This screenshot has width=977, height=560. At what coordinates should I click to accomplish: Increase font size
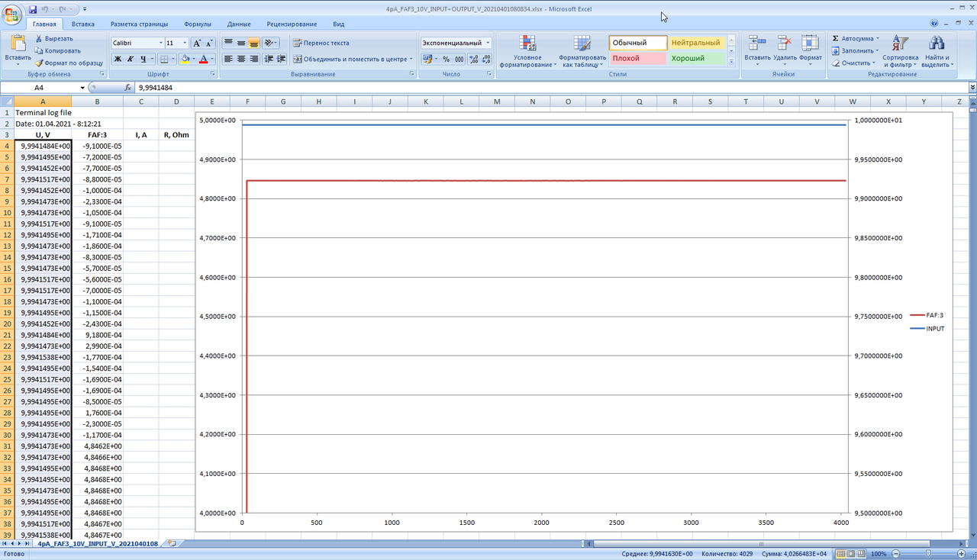pyautogui.click(x=197, y=43)
